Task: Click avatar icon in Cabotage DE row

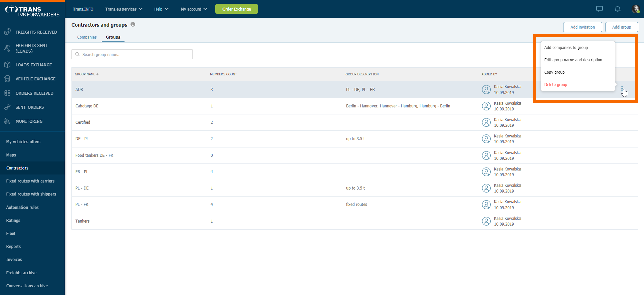Action: 486,106
